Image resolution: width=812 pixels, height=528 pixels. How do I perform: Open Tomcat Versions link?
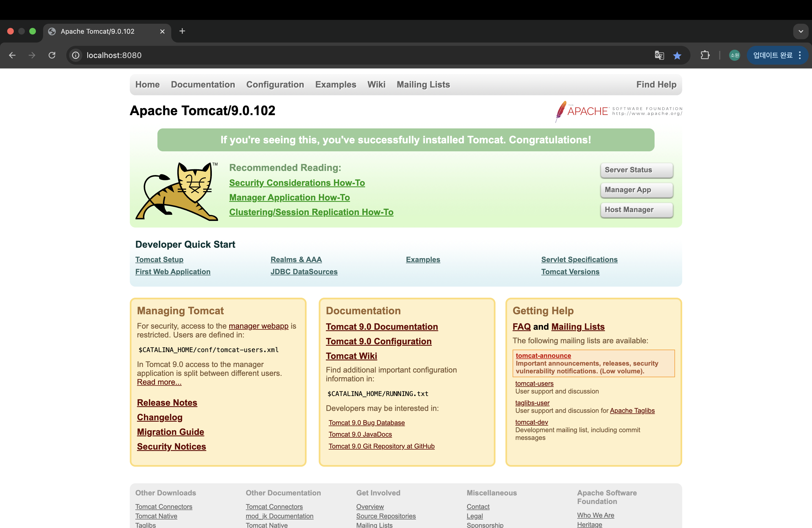click(x=570, y=272)
